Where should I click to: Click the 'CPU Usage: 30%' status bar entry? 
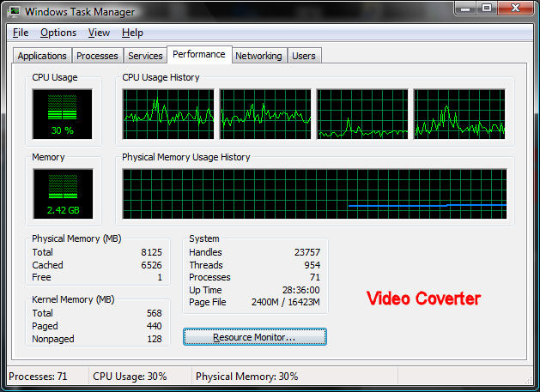[x=130, y=377]
